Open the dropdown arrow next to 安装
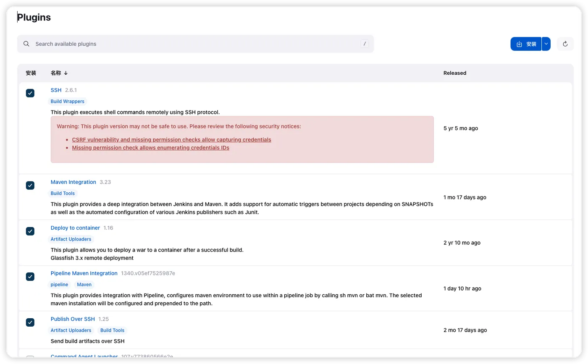This screenshot has width=588, height=364. [x=546, y=44]
